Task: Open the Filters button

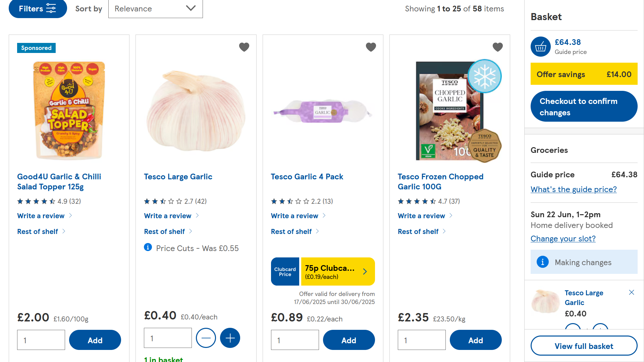Action: 38,9
